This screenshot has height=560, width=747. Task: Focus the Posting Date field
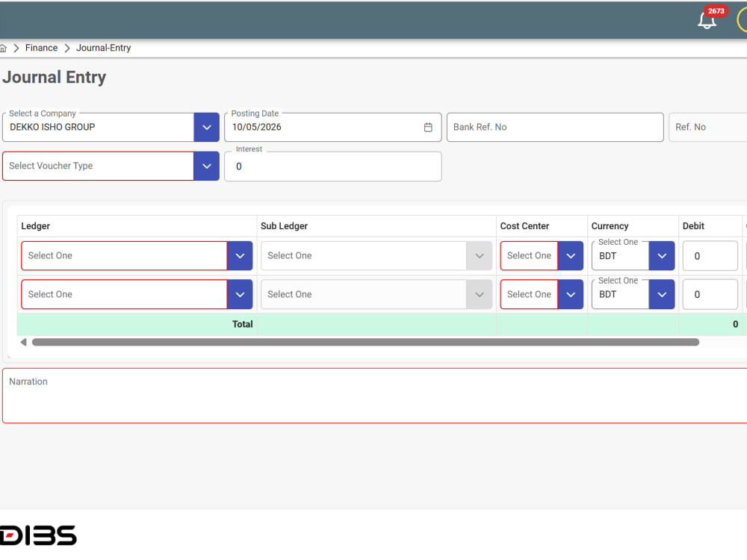click(333, 127)
